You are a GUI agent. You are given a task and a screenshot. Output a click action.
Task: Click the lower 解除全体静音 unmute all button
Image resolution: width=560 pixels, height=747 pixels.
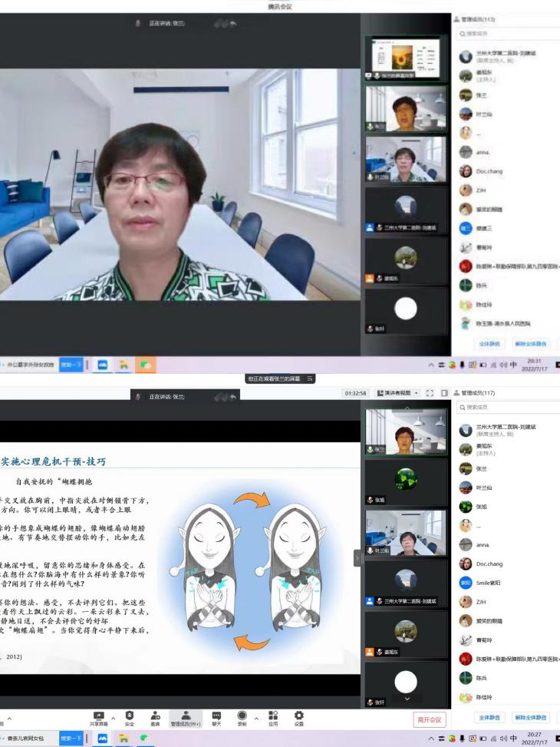[x=531, y=718]
